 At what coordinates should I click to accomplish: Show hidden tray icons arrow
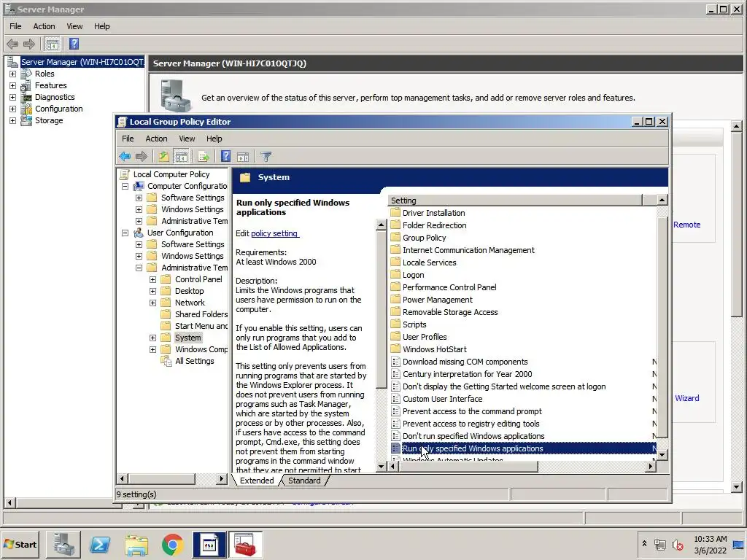[x=644, y=543]
